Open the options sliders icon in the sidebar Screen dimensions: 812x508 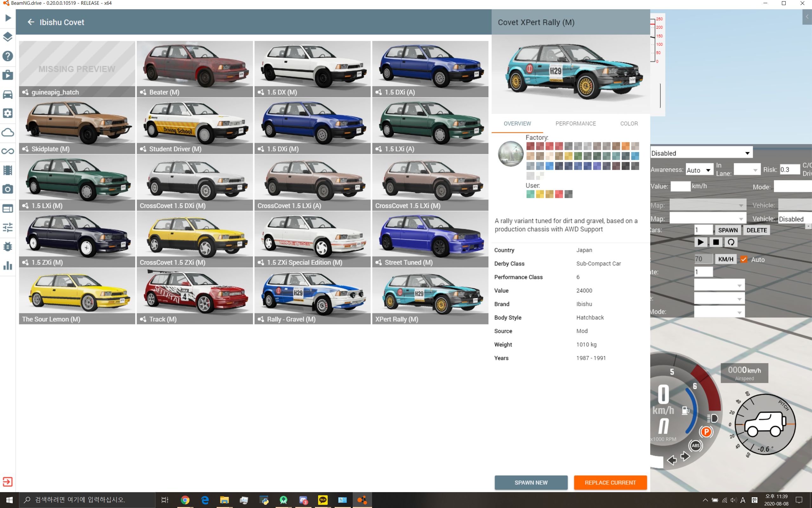[8, 227]
